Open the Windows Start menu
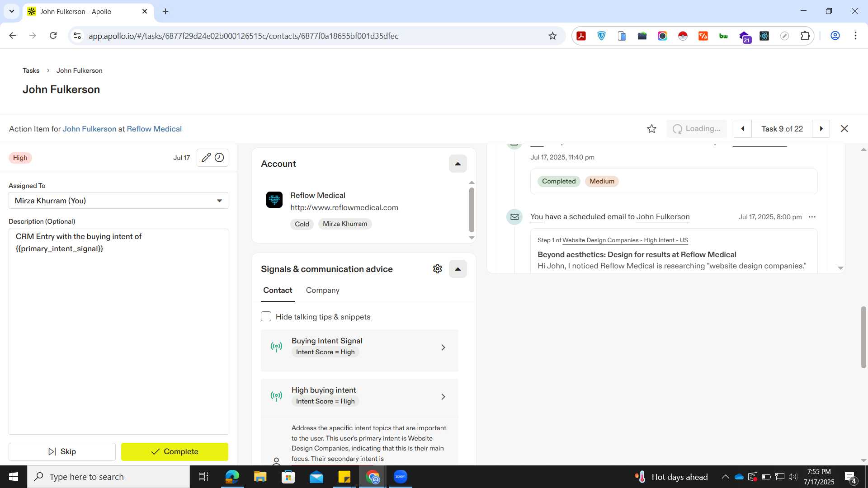868x488 pixels. [x=14, y=477]
